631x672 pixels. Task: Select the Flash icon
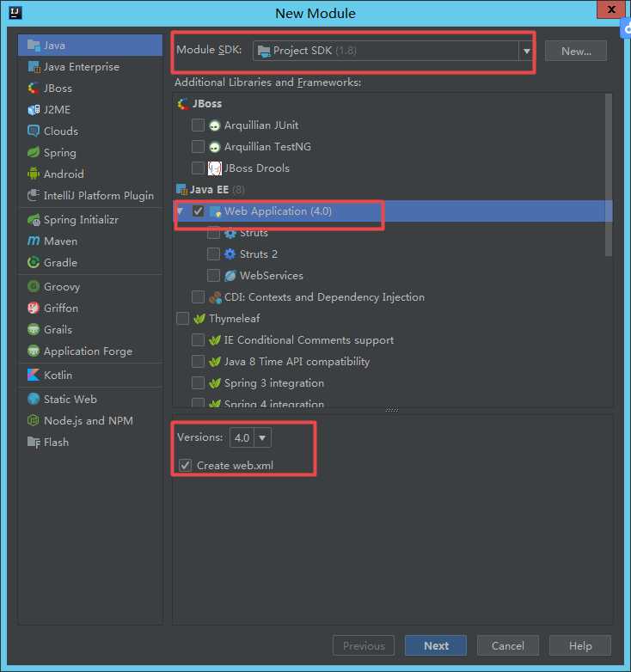coord(34,443)
